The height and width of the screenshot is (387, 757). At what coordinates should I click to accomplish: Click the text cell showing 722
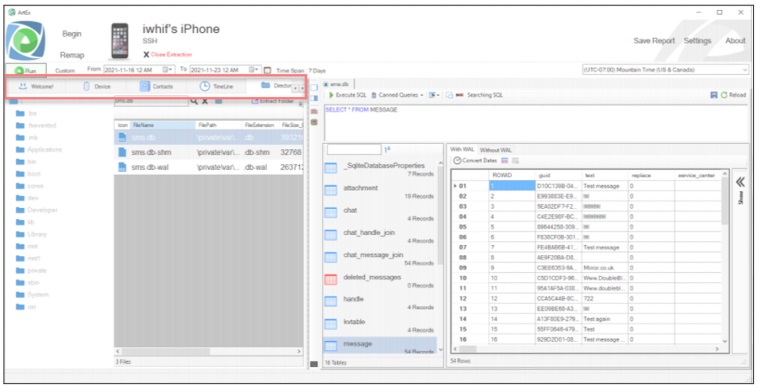(605, 298)
